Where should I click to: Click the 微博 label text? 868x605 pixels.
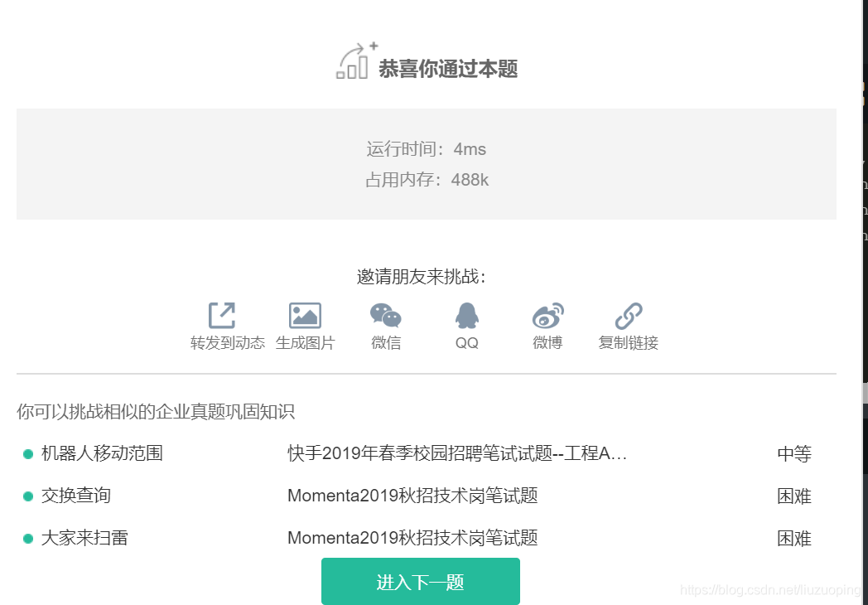pyautogui.click(x=547, y=343)
